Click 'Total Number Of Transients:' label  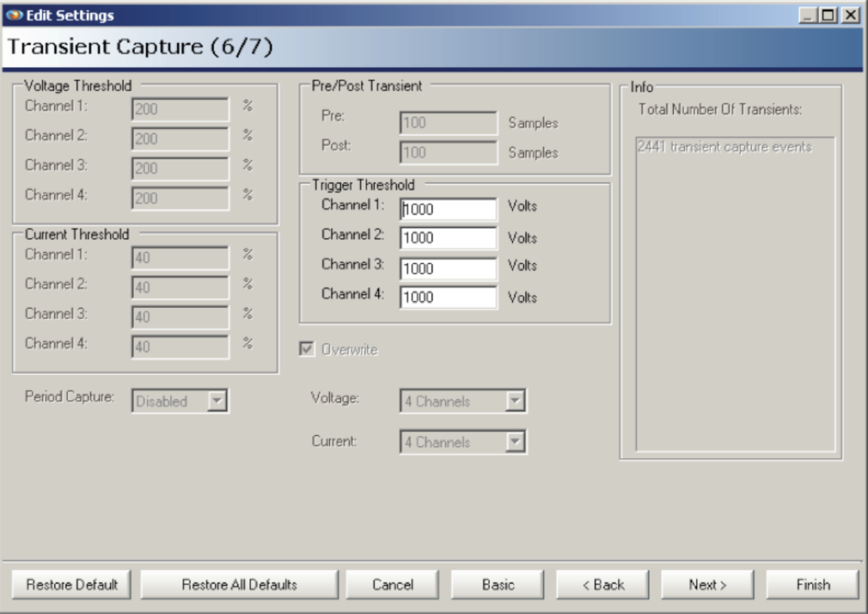click(x=720, y=109)
